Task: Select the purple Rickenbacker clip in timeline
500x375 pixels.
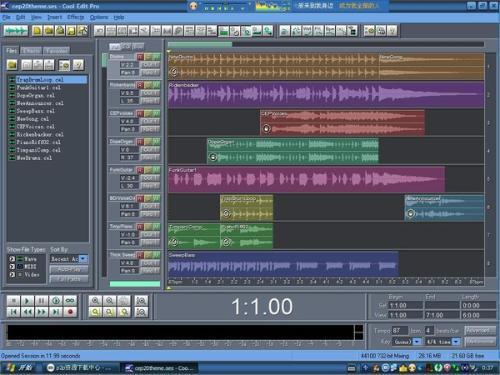Action: point(326,95)
